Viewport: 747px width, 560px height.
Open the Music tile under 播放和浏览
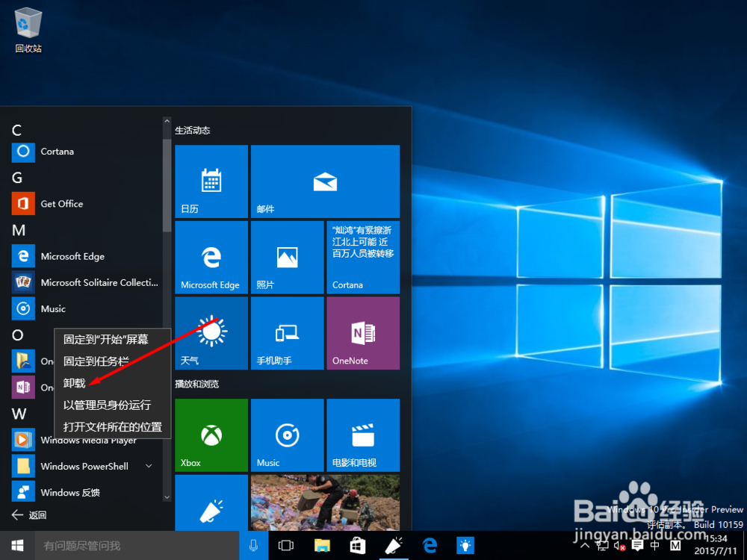(288, 435)
